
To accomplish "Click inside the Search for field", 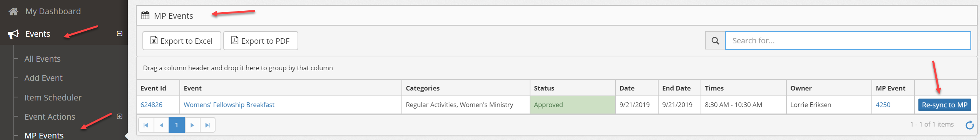I will coord(848,41).
